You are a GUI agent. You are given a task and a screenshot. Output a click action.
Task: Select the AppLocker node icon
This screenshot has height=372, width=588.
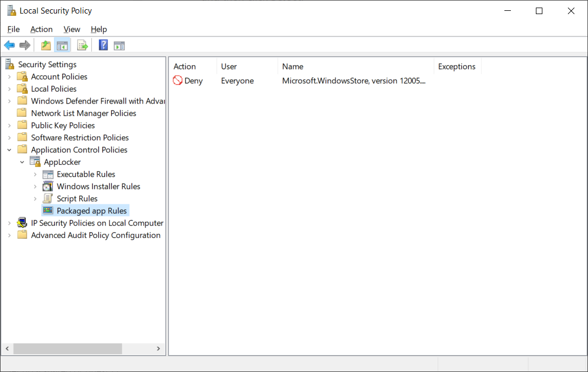(35, 162)
